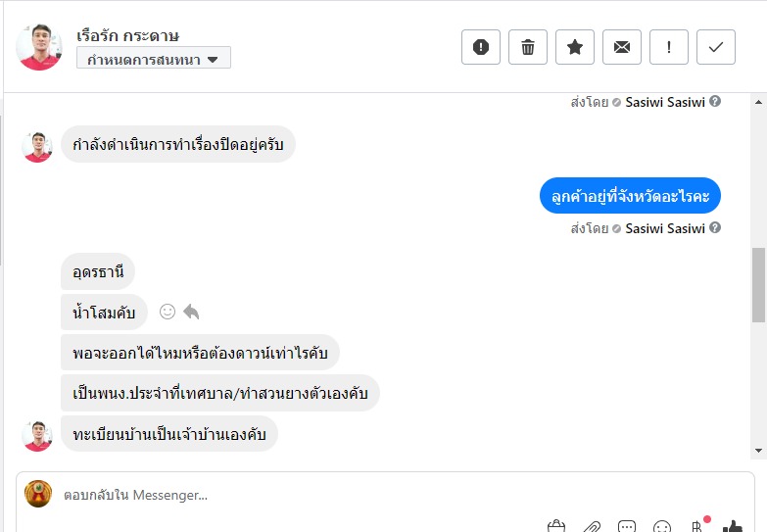Viewport: 767px width, 532px height.
Task: Open the emoji picker in composer
Action: pos(662,526)
